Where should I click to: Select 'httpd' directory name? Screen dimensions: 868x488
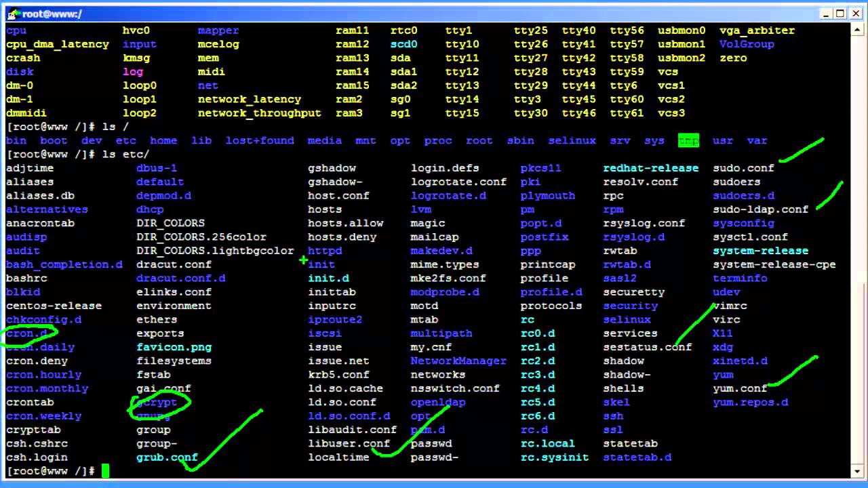click(325, 251)
